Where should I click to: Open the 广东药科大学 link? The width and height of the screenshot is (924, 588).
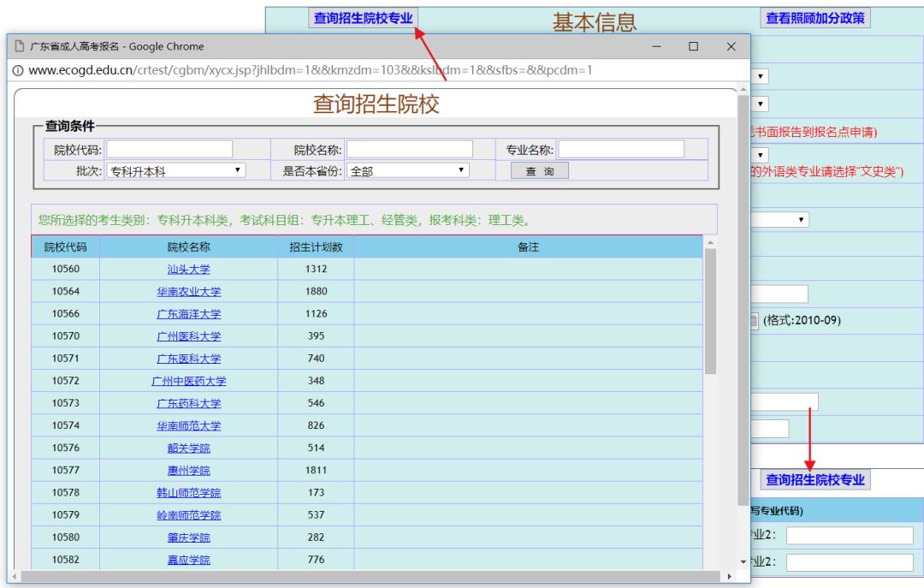188,404
